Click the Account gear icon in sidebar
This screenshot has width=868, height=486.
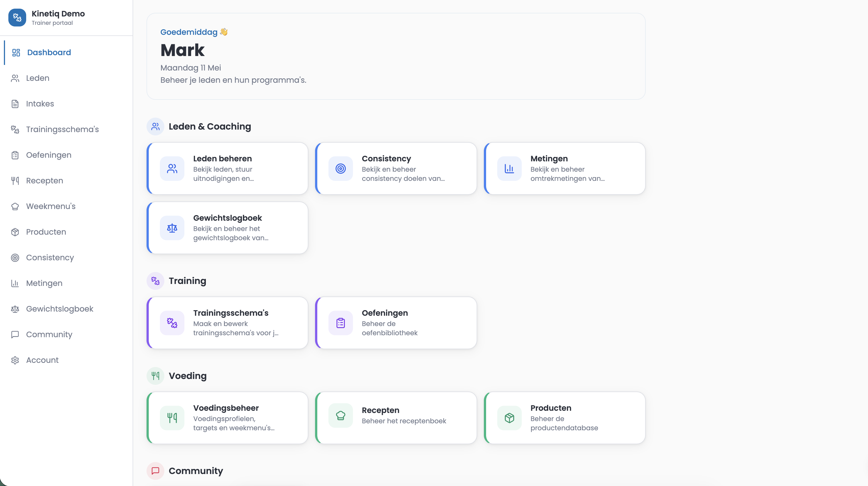15,360
